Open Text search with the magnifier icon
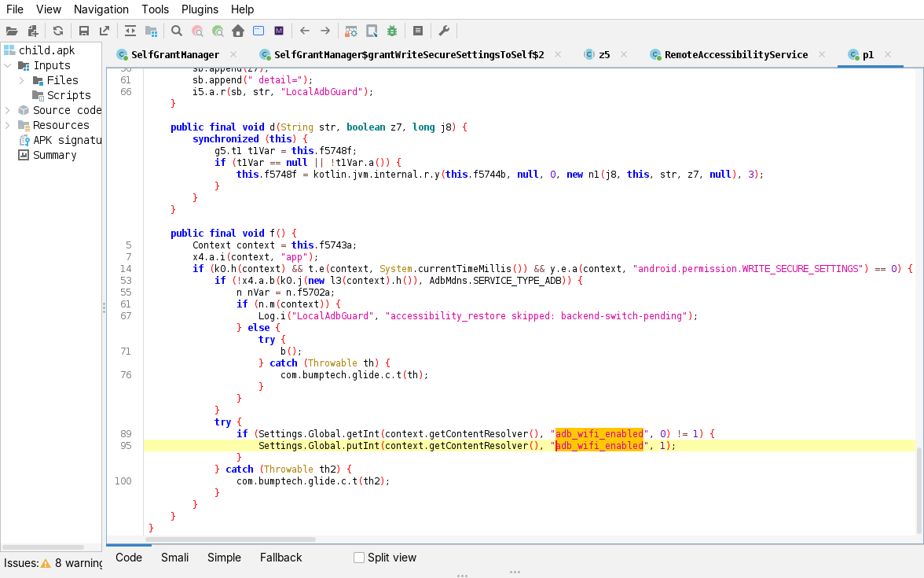 pos(176,31)
